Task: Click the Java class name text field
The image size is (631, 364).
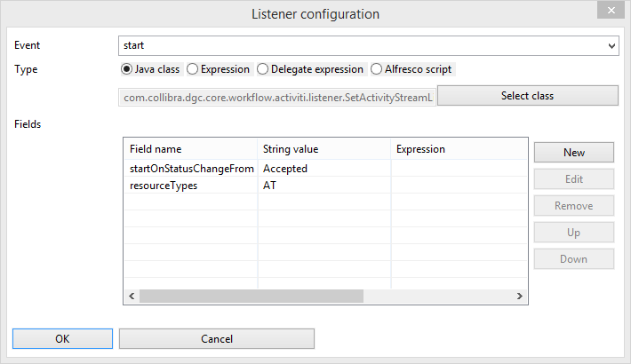Action: point(277,98)
